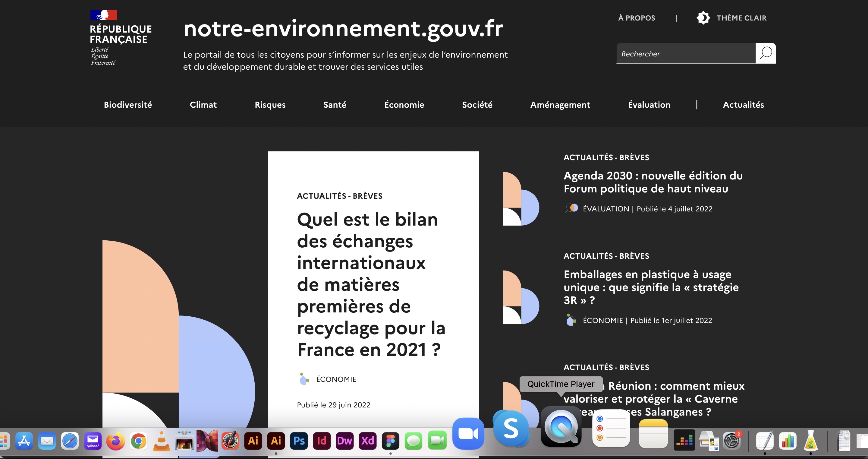Click the République Française logo
The width and height of the screenshot is (868, 459).
click(120, 38)
